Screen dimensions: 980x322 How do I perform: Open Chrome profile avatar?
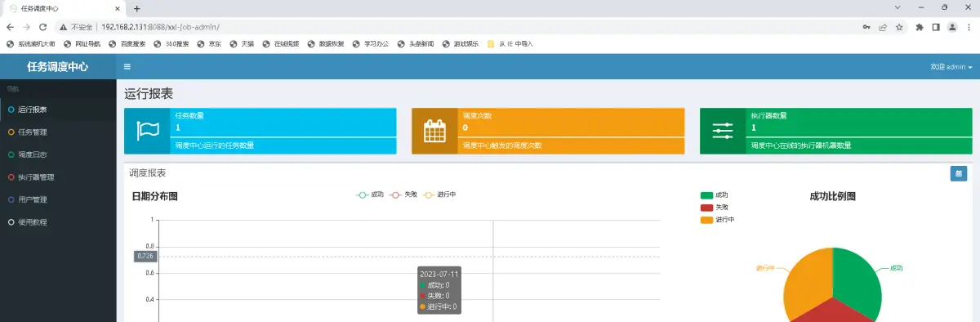[x=952, y=26]
